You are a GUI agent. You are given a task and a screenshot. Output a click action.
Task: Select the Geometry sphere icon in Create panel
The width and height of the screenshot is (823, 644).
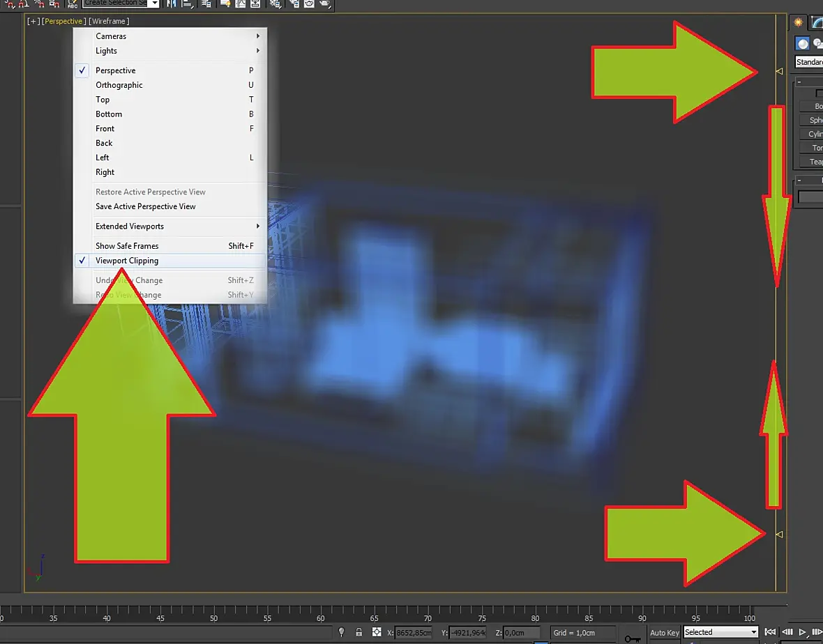point(802,43)
